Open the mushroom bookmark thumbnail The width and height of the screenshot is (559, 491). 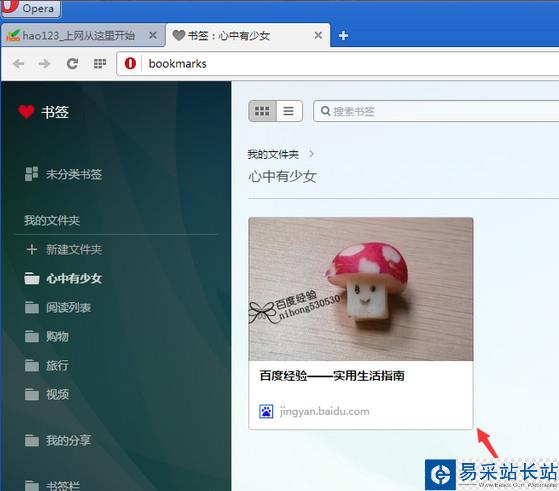tap(361, 289)
